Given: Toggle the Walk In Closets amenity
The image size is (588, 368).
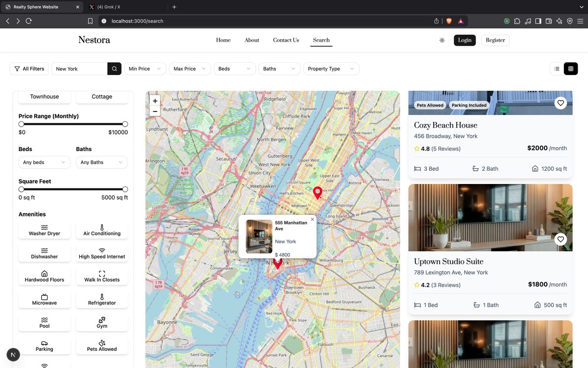Looking at the screenshot, I should (x=102, y=277).
